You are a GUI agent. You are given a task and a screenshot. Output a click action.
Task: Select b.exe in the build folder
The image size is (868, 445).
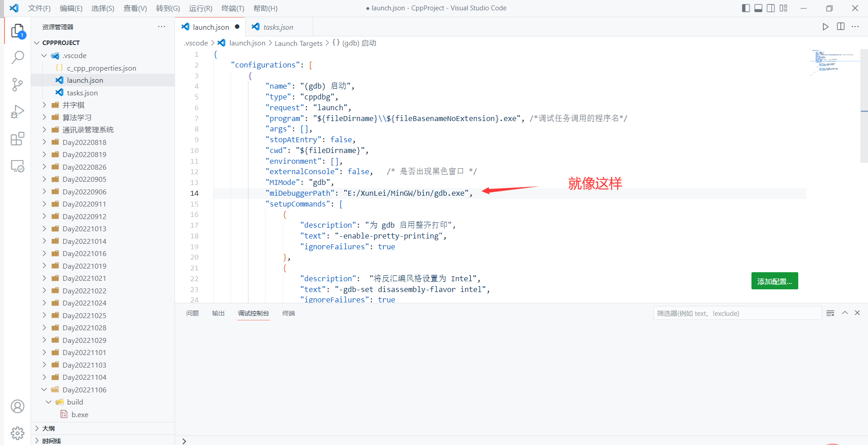pos(103,414)
